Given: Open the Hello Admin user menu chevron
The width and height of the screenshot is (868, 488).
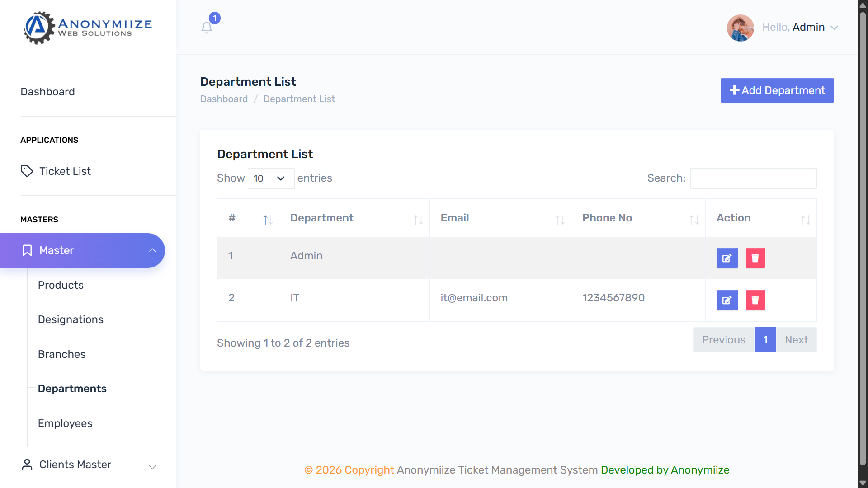Looking at the screenshot, I should tap(835, 28).
